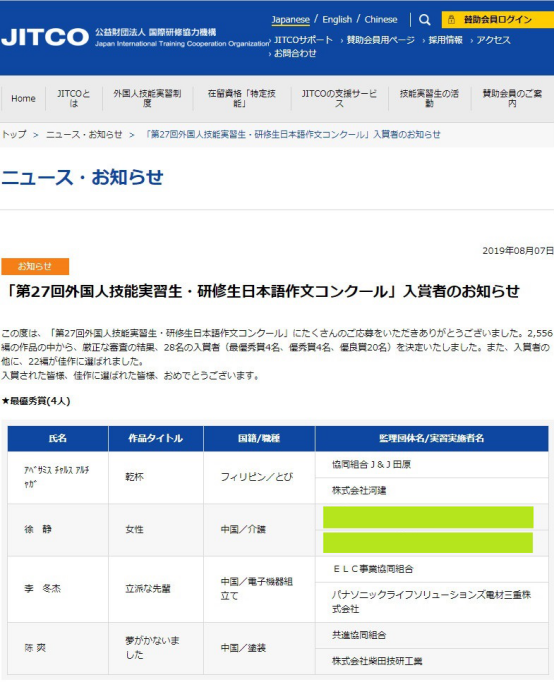Viewport: 554px width, 683px height.
Task: Open 賛助会員用ページ link
Action: coord(380,40)
